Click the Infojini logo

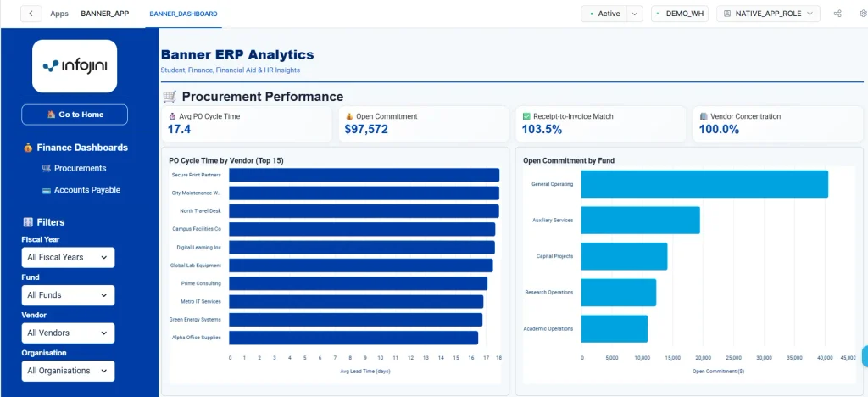point(75,66)
